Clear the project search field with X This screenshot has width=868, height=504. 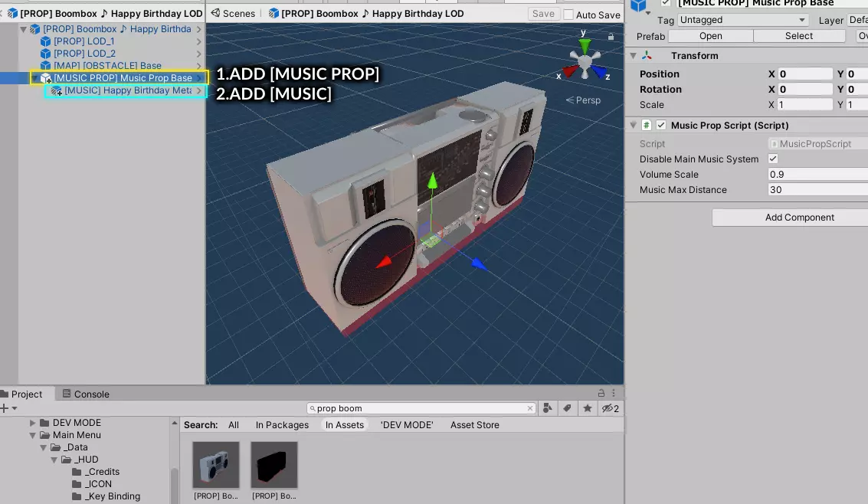click(530, 408)
